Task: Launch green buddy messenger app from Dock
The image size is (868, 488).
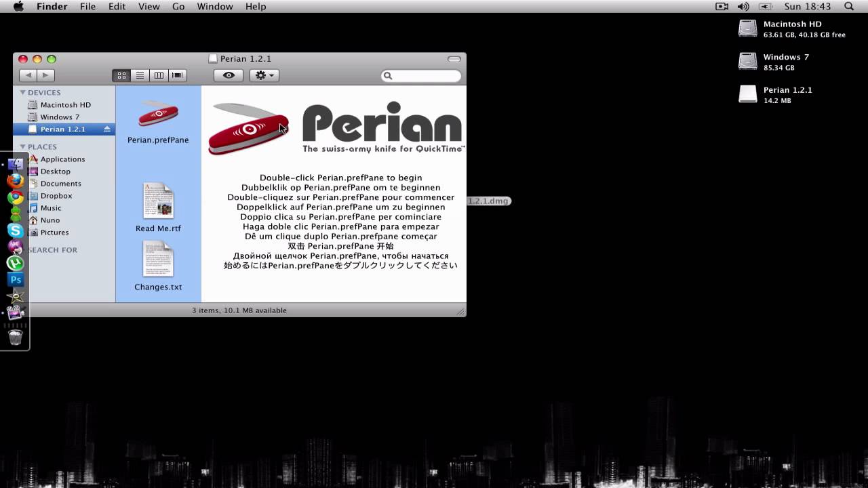Action: (x=16, y=213)
